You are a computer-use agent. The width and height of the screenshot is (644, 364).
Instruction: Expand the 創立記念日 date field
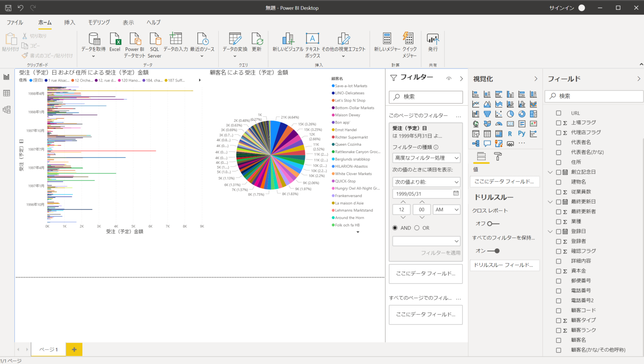pyautogui.click(x=550, y=172)
